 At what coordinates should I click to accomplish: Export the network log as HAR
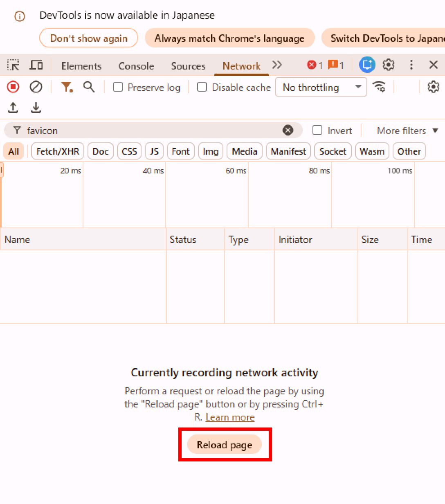36,107
